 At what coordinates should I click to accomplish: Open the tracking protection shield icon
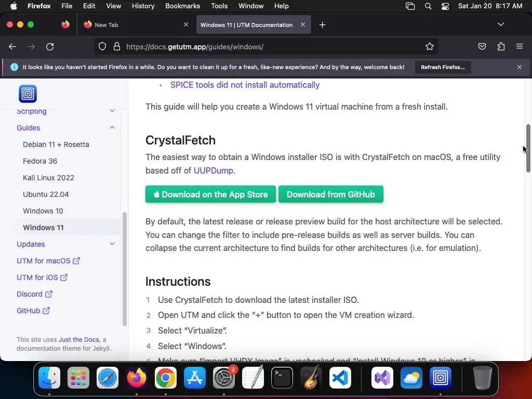click(x=102, y=46)
